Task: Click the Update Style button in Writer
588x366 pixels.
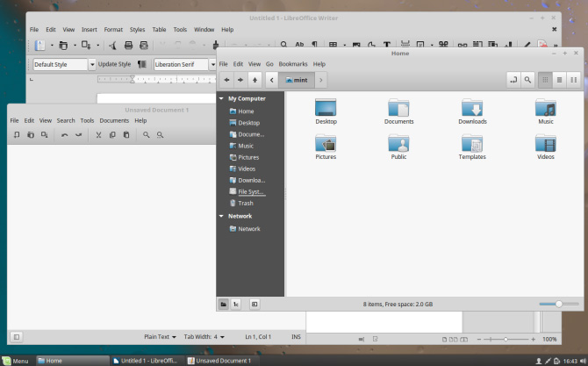Action: point(114,64)
